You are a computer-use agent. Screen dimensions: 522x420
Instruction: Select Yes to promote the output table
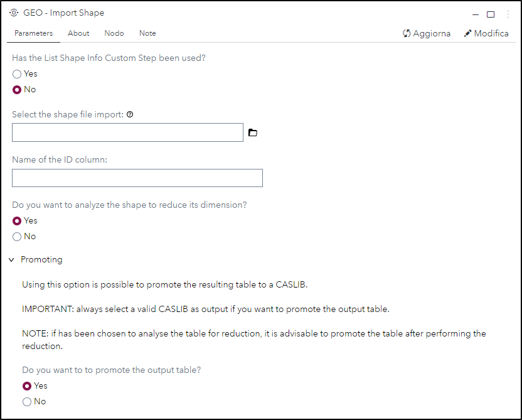coord(27,386)
